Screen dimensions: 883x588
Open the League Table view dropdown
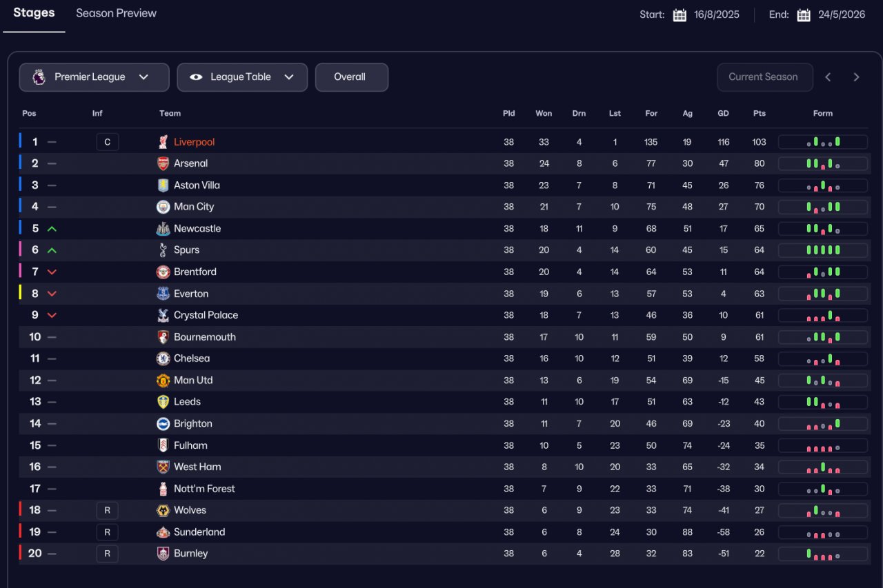[241, 77]
